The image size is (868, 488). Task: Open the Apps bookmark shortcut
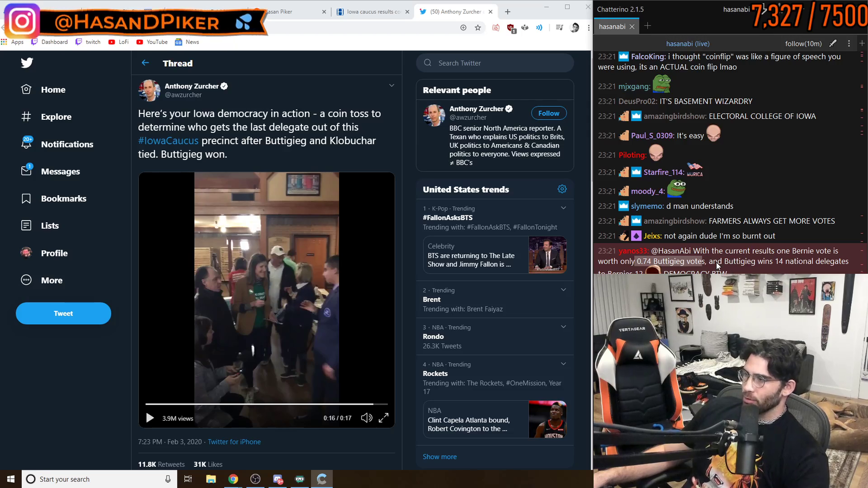click(x=12, y=42)
